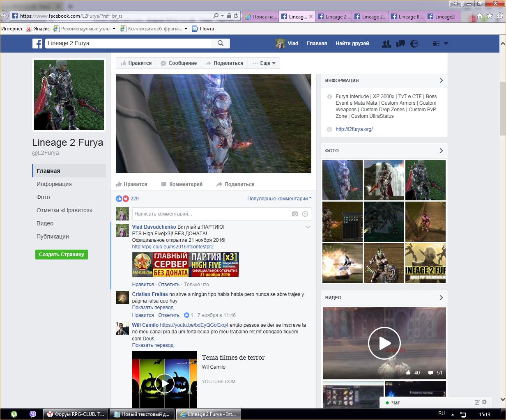Select Главная in the page sidebar

(69, 171)
